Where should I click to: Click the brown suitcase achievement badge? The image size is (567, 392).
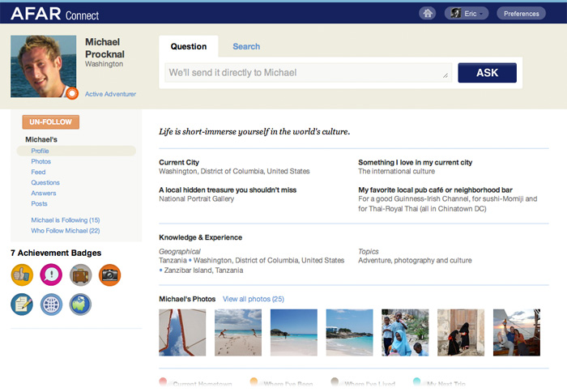[x=80, y=275]
